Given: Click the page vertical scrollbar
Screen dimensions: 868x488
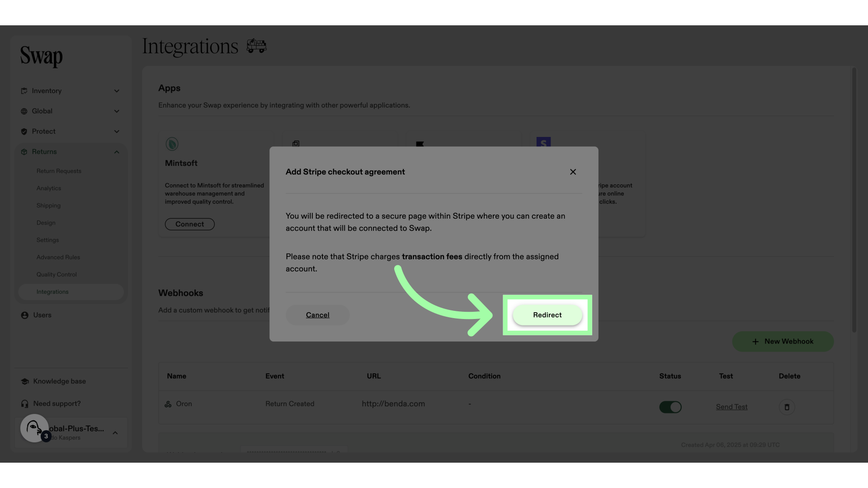Looking at the screenshot, I should pos(854,200).
